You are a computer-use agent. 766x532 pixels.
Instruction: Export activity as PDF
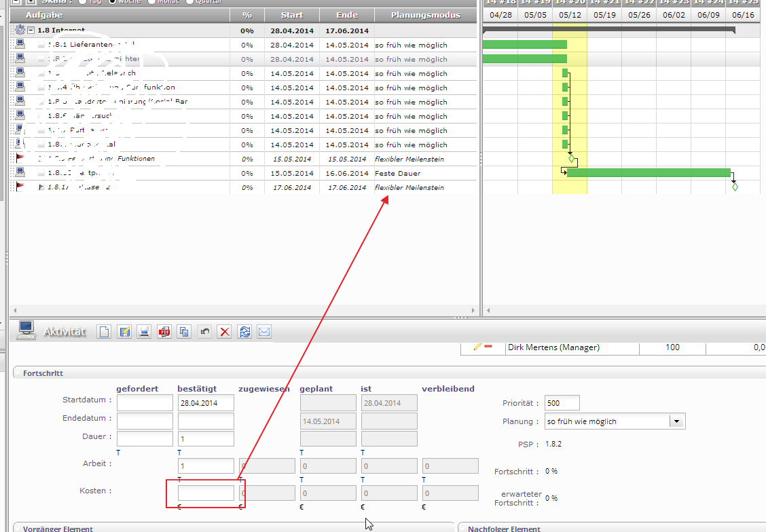pos(164,332)
